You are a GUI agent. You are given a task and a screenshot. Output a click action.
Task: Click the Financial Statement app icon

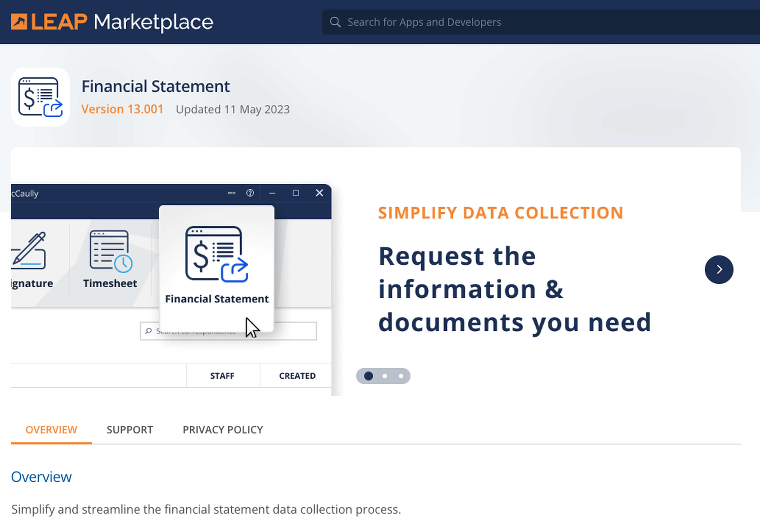[40, 97]
